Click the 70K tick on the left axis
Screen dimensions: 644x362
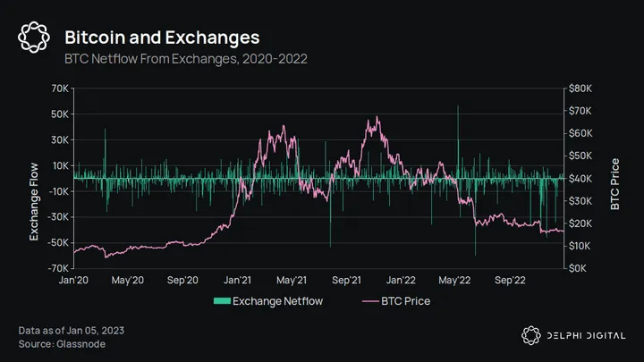61,88
